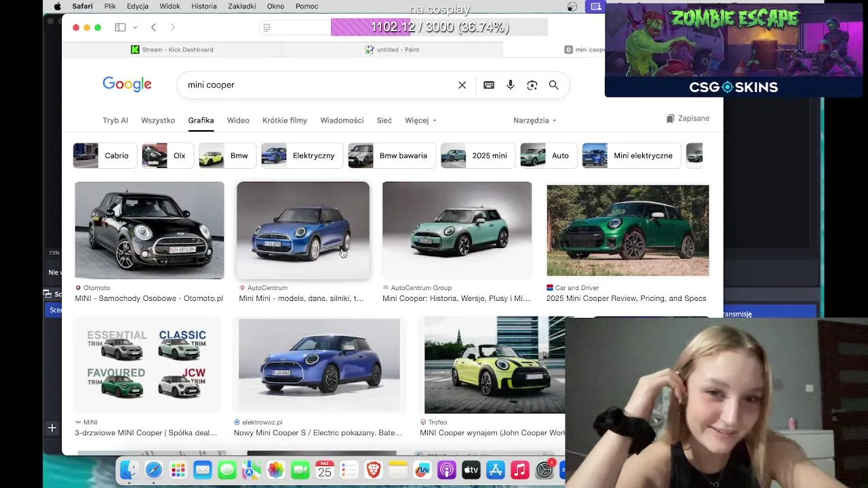Open FaceTime from the Dock
868x488 pixels.
coord(300,470)
